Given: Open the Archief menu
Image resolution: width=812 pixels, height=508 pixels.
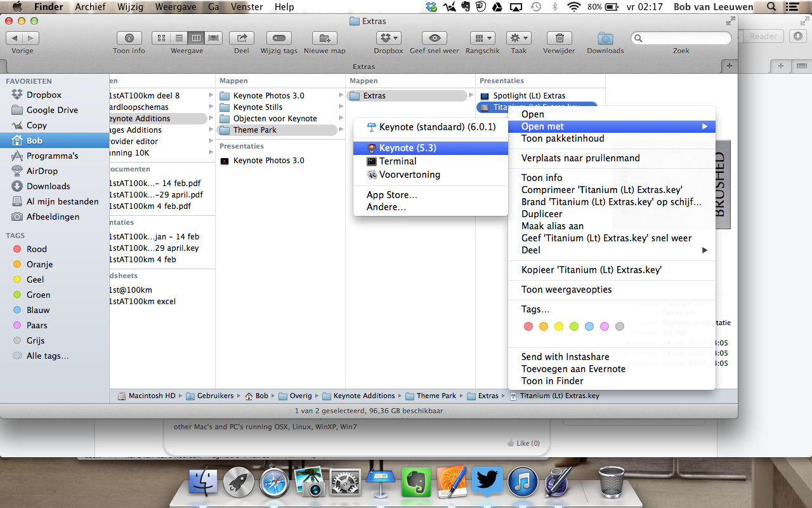Looking at the screenshot, I should coord(91,7).
